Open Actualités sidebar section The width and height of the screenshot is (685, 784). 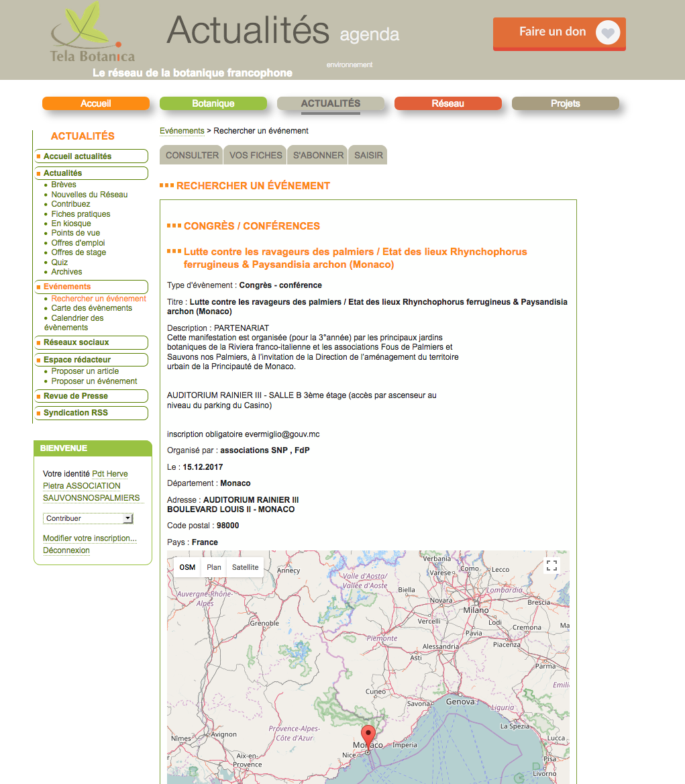click(91, 173)
